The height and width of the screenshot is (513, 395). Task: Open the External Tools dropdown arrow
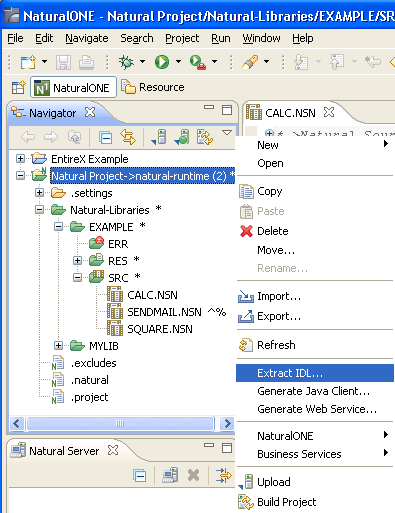pyautogui.click(x=214, y=61)
